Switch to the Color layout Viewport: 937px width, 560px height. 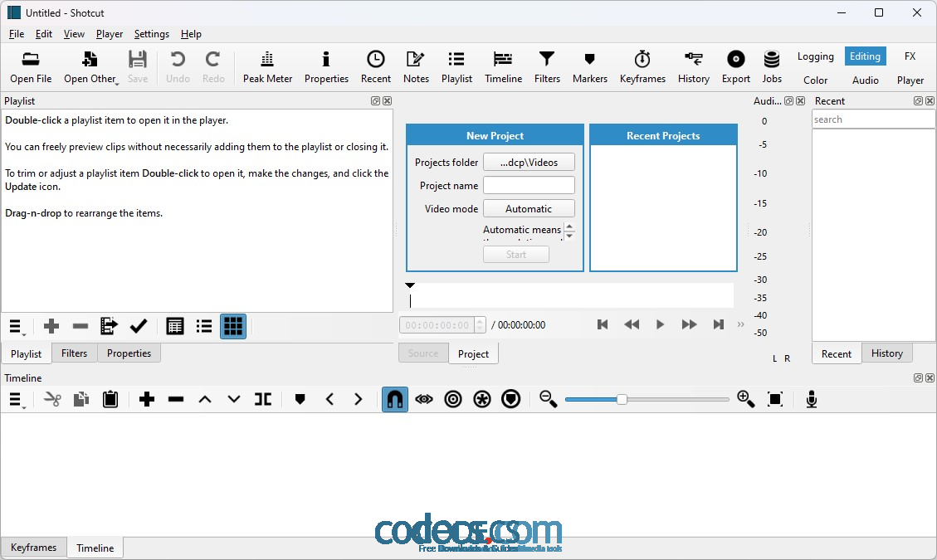tap(815, 80)
